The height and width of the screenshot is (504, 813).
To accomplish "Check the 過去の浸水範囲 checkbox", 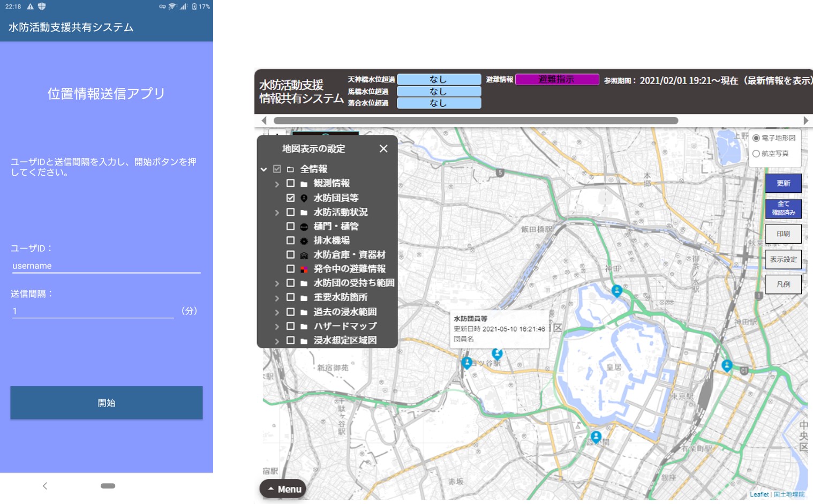I will pos(290,312).
